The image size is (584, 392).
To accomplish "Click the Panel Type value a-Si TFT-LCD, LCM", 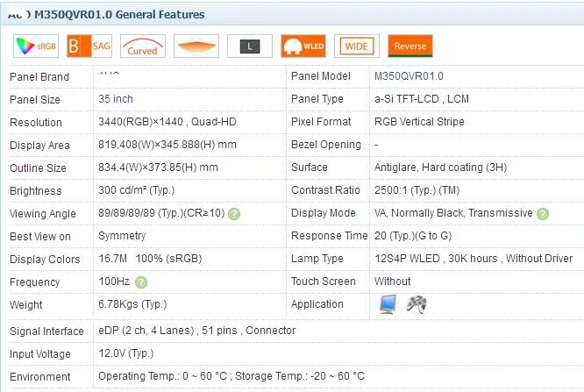I will coord(422,99).
